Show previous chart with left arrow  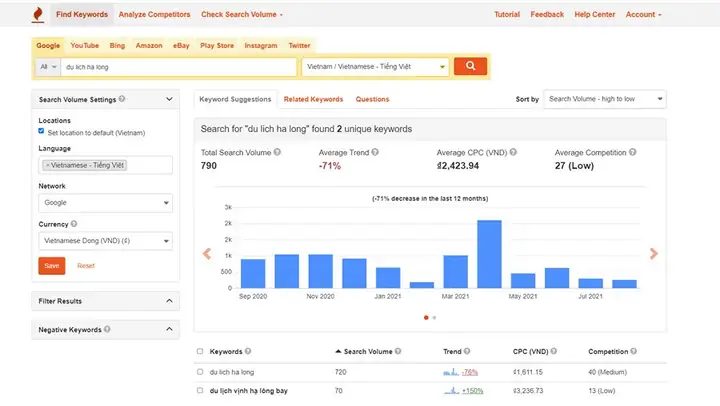point(207,254)
